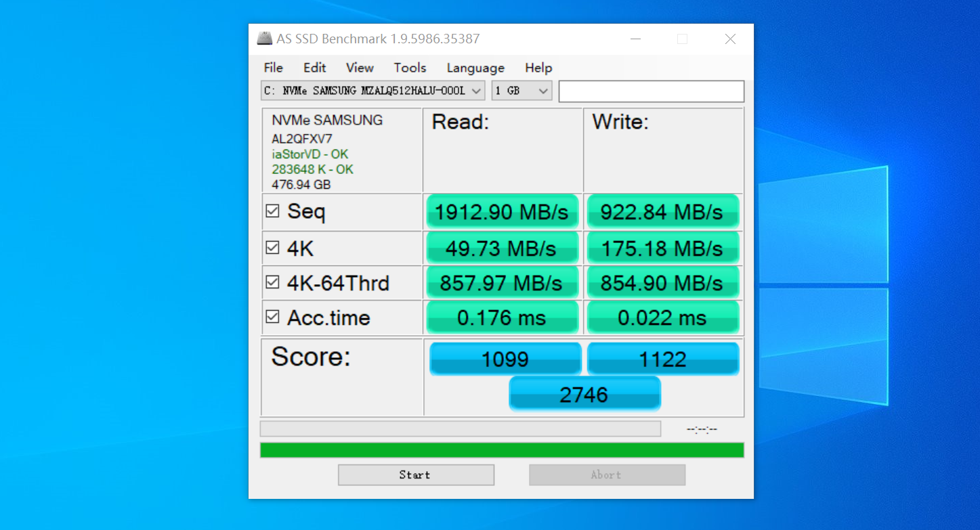Click the grayed-out Abort button
Image resolution: width=980 pixels, height=530 pixels.
coord(607,474)
